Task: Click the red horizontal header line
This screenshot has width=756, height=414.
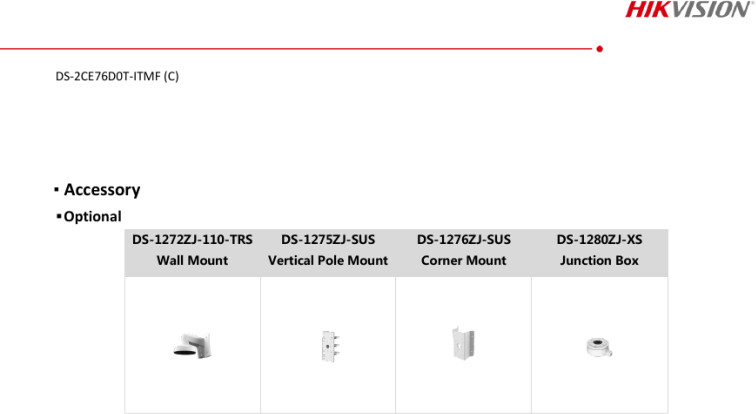Action: (x=296, y=49)
